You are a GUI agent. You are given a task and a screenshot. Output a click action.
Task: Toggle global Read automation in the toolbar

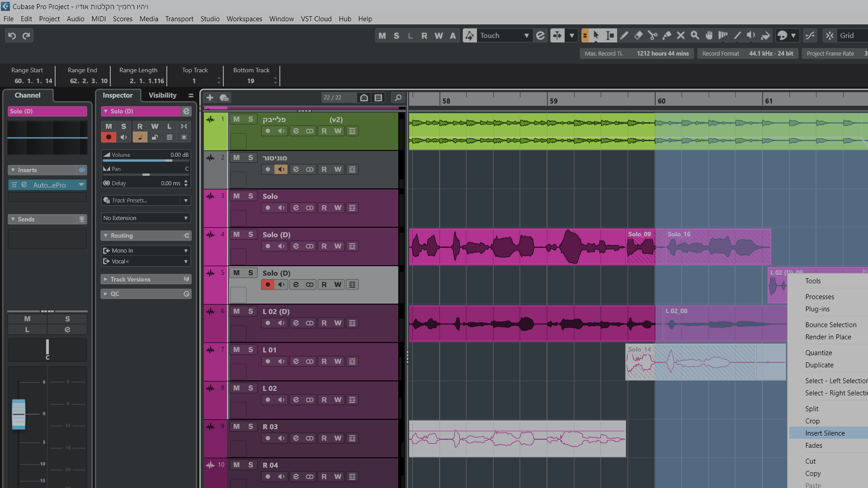tap(425, 36)
